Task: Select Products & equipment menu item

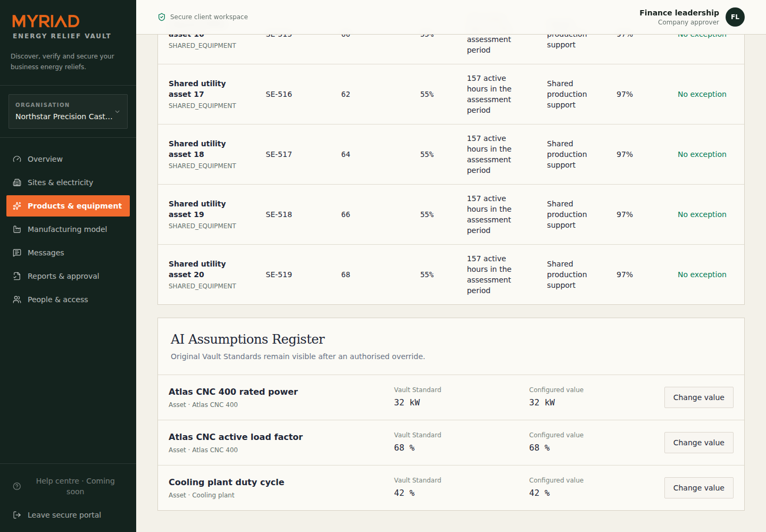Action: pyautogui.click(x=68, y=206)
